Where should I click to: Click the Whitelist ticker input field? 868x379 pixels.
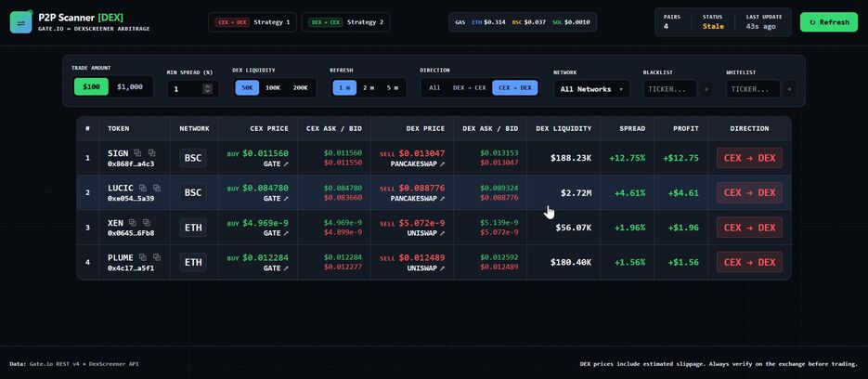click(754, 88)
